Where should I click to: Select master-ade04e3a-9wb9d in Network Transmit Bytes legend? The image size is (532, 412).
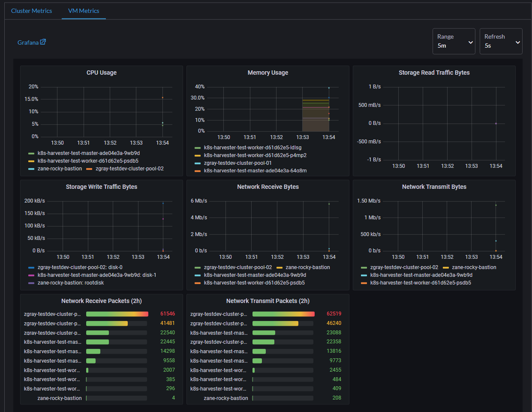coord(421,275)
